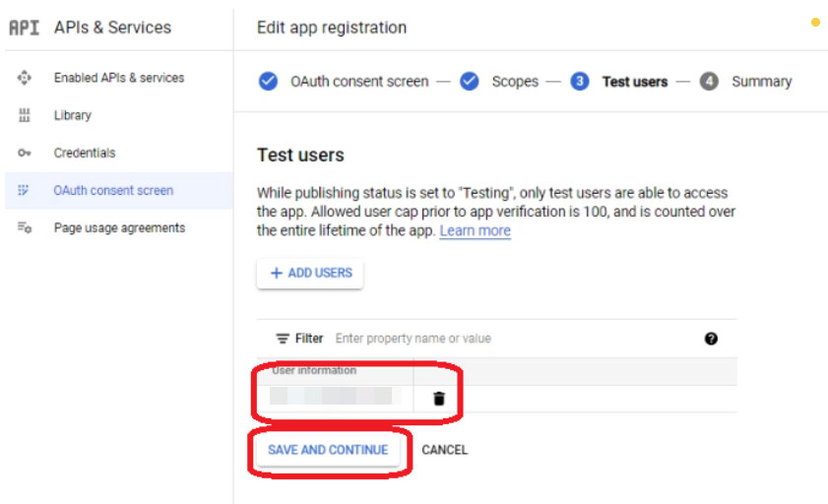This screenshot has width=828, height=504.
Task: Click the Enabled APIs & services icon
Action: tap(25, 78)
